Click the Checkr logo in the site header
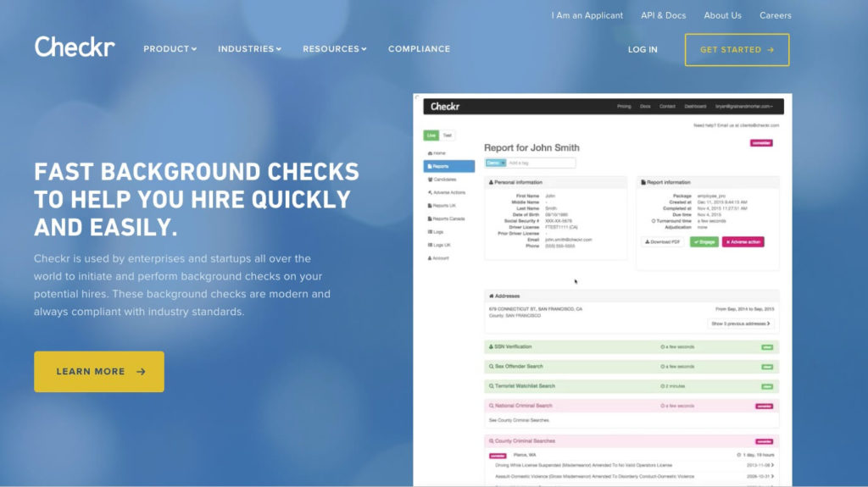This screenshot has width=868, height=487. (75, 47)
